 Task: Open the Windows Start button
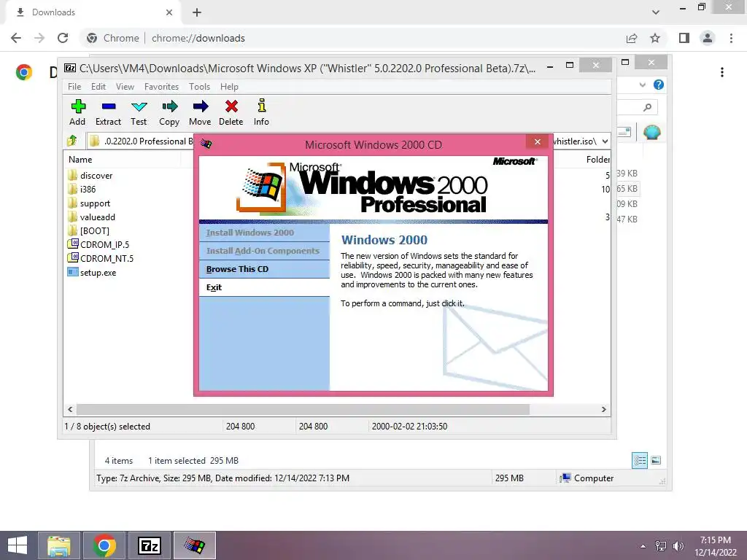click(x=18, y=545)
